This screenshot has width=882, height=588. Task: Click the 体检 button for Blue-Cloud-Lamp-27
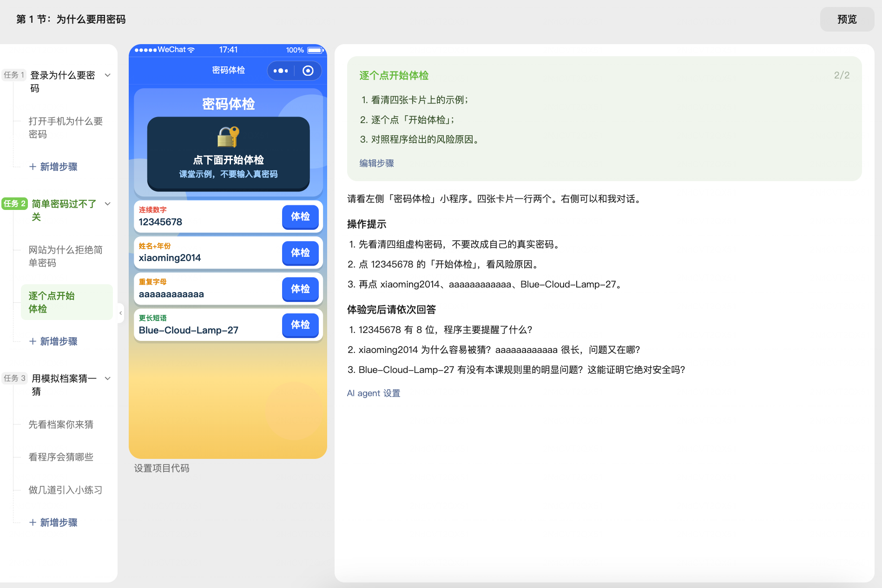pos(300,325)
